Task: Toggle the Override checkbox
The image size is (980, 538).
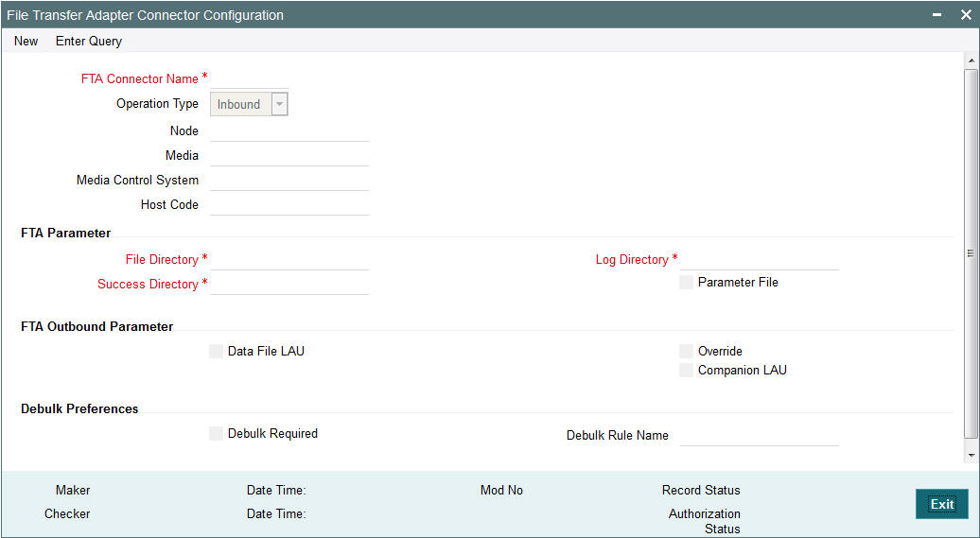Action: point(686,351)
